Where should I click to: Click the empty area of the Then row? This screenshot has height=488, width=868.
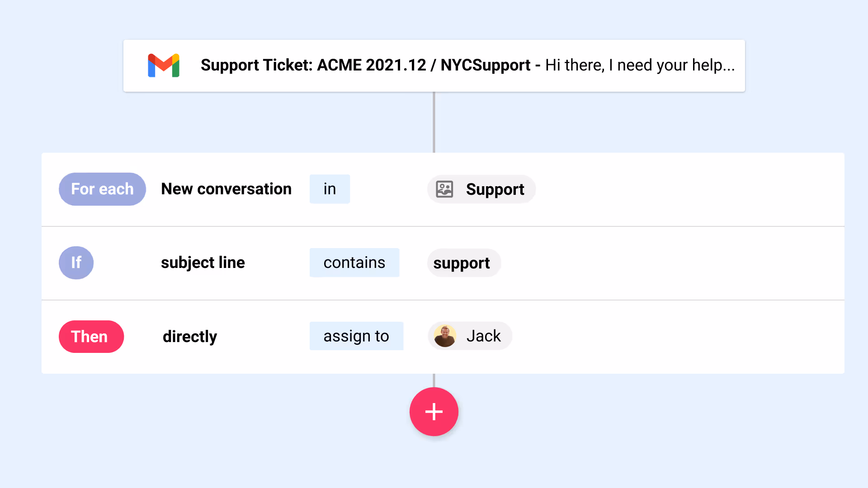point(678,337)
